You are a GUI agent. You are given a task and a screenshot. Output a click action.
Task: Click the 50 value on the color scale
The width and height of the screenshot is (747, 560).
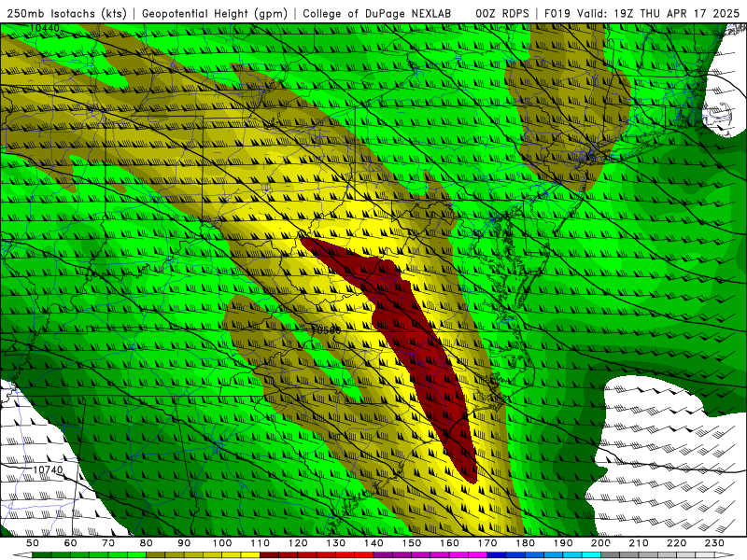click(33, 543)
